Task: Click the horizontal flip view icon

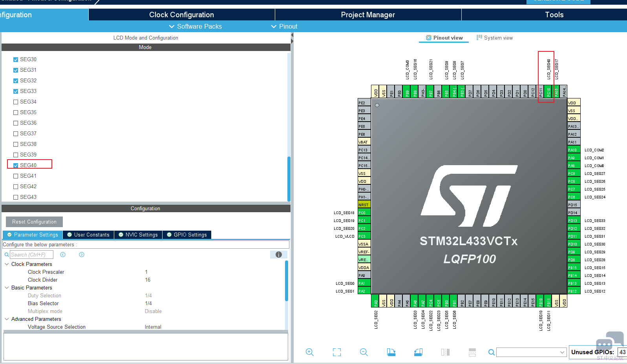Action: tap(445, 352)
